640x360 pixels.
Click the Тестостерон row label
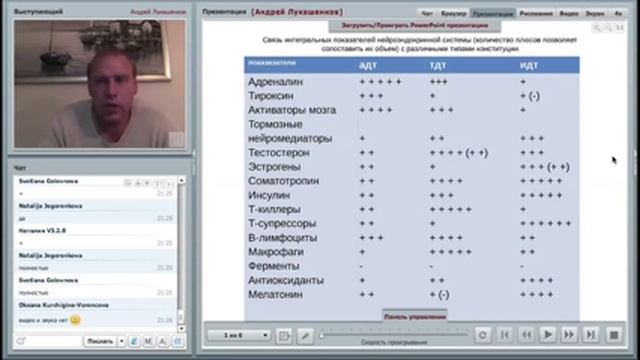click(279, 153)
